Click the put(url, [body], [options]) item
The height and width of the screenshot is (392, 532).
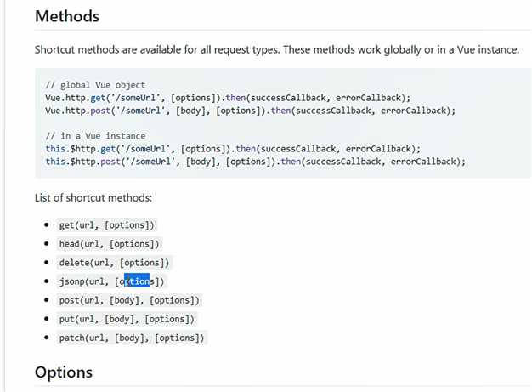(x=127, y=319)
